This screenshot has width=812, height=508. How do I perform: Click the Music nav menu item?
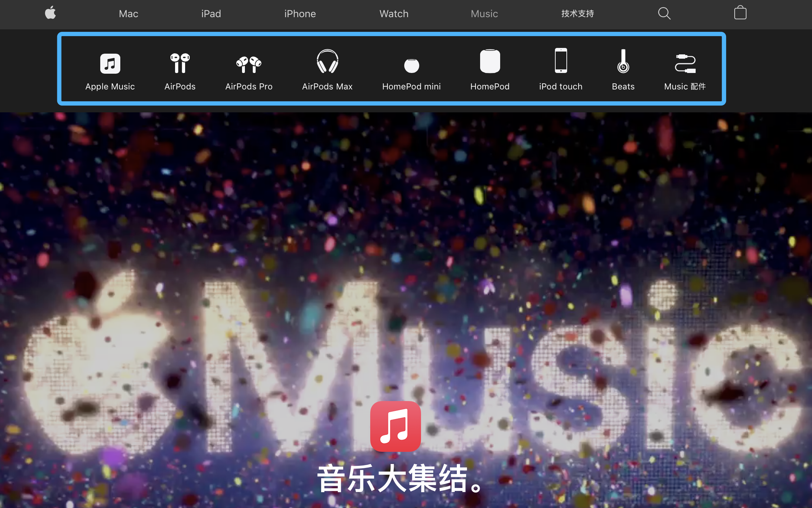tap(484, 14)
